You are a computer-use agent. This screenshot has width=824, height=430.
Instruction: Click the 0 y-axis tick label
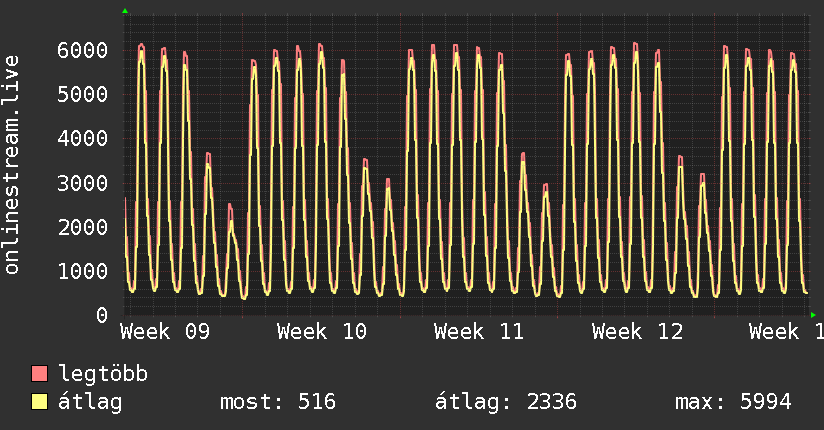102,315
